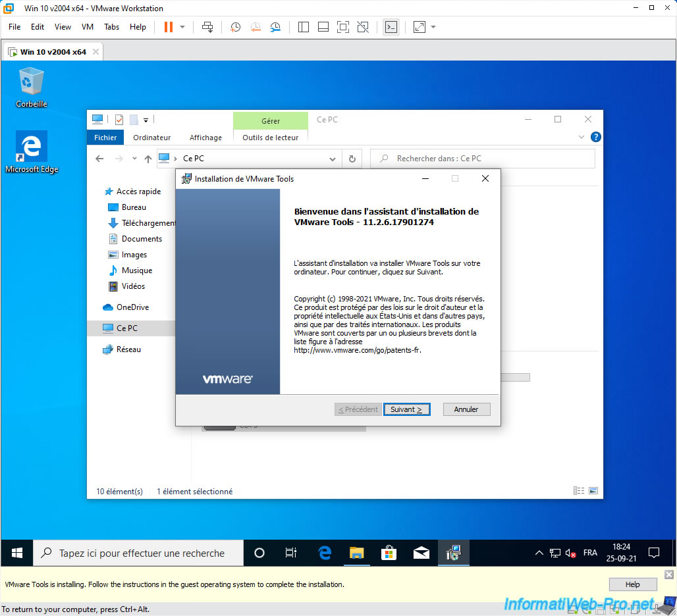Open Microsoft Store from taskbar
This screenshot has width=677, height=616.
pos(389,553)
